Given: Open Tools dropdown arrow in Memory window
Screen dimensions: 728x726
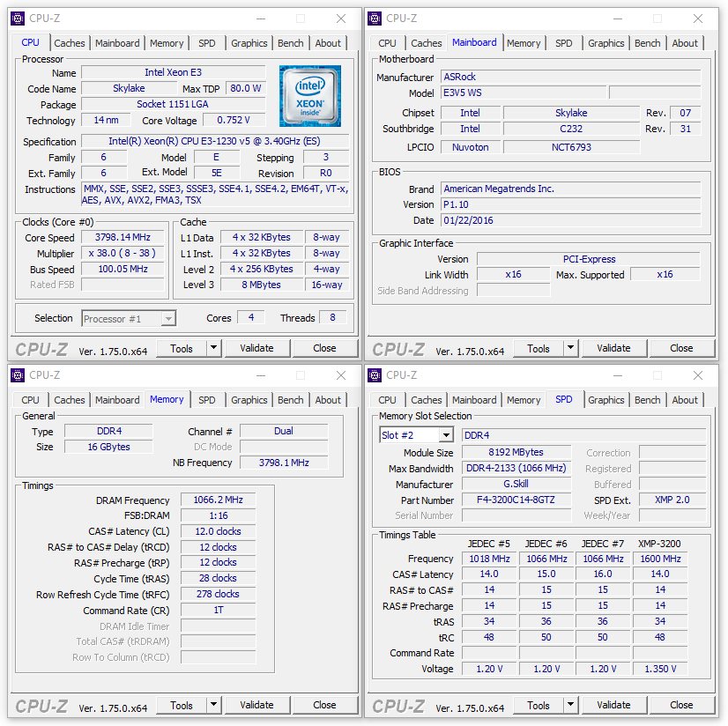Looking at the screenshot, I should 213,705.
